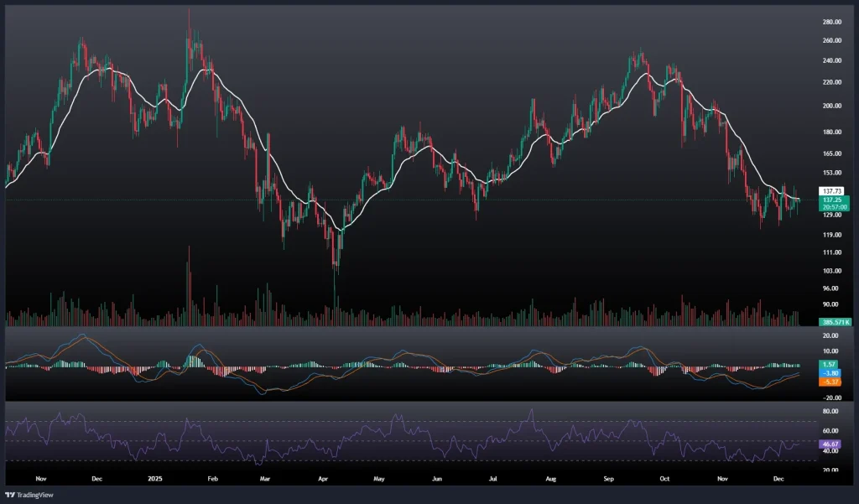Select the Sep label on time axis

point(608,478)
